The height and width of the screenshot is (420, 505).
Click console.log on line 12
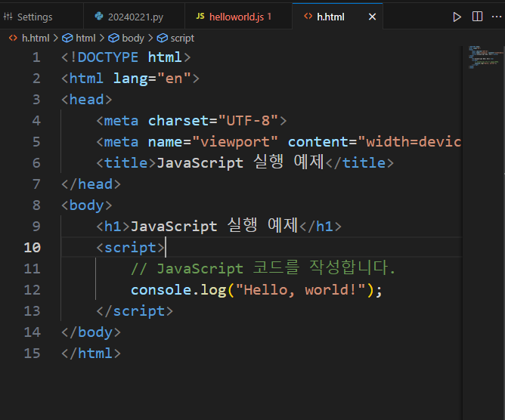coord(178,289)
